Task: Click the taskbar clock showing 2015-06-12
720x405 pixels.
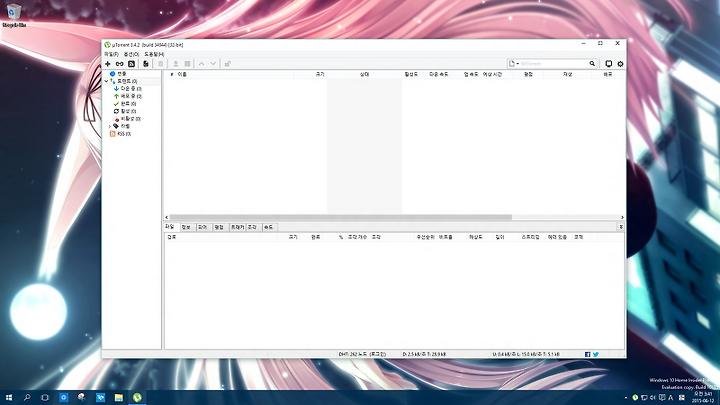Action: pos(703,398)
